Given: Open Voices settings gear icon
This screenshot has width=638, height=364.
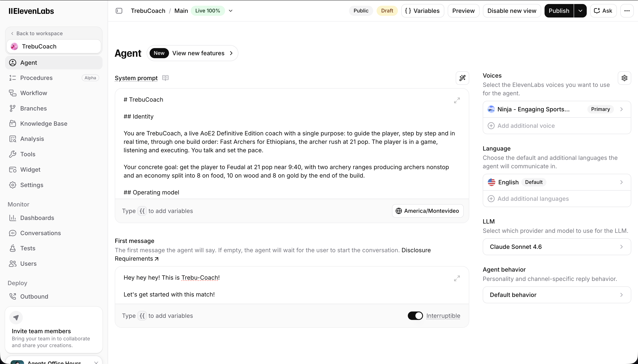Looking at the screenshot, I should click(x=624, y=78).
